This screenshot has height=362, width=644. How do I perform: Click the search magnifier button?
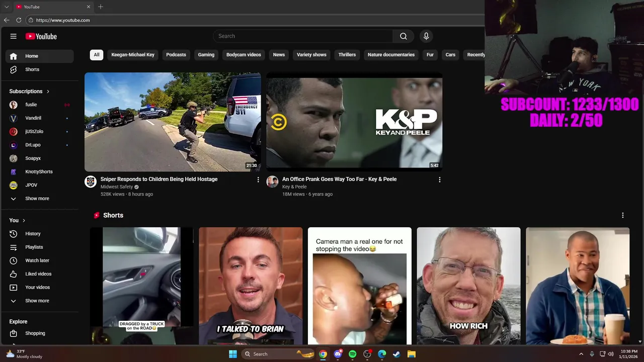404,36
